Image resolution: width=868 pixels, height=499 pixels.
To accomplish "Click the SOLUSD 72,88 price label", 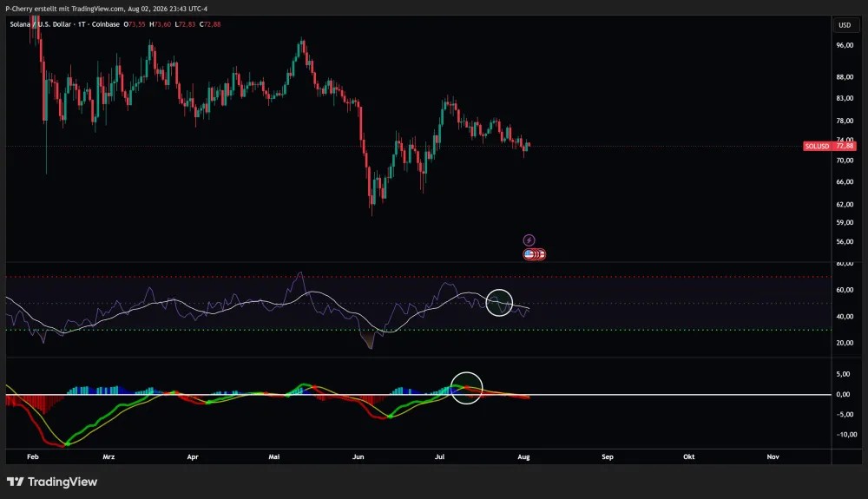I will 829,146.
